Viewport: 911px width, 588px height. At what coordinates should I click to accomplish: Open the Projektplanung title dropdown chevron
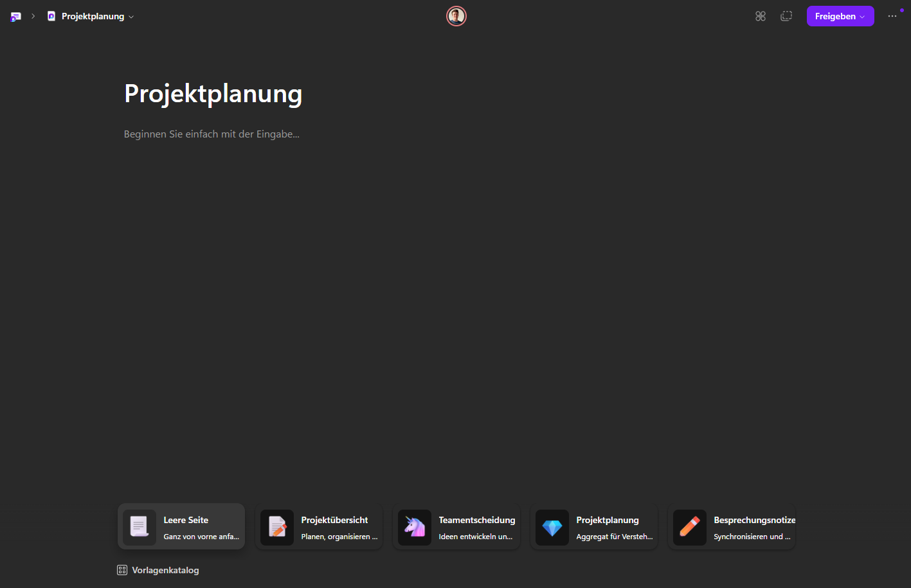tap(131, 16)
